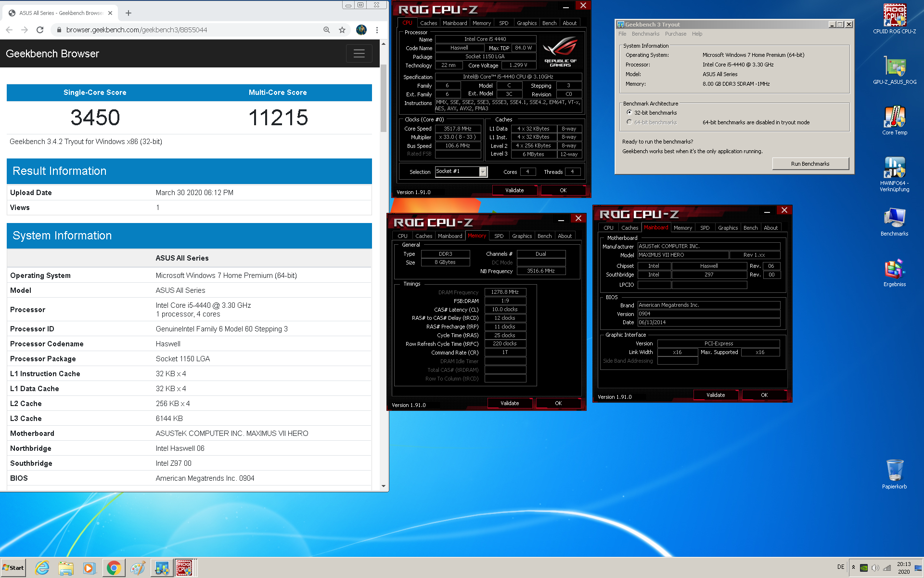The width and height of the screenshot is (924, 578).
Task: Open Core Temp desktop icon
Action: [x=894, y=120]
